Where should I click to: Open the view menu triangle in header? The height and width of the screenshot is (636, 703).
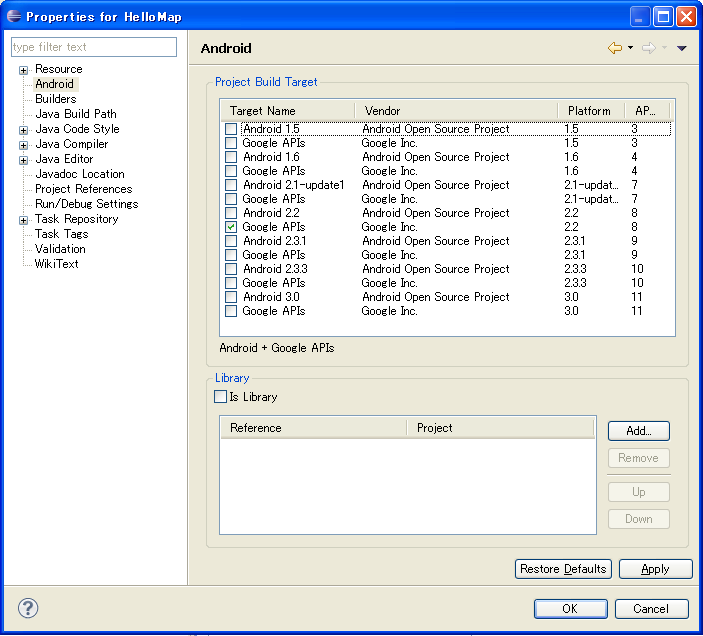click(681, 48)
